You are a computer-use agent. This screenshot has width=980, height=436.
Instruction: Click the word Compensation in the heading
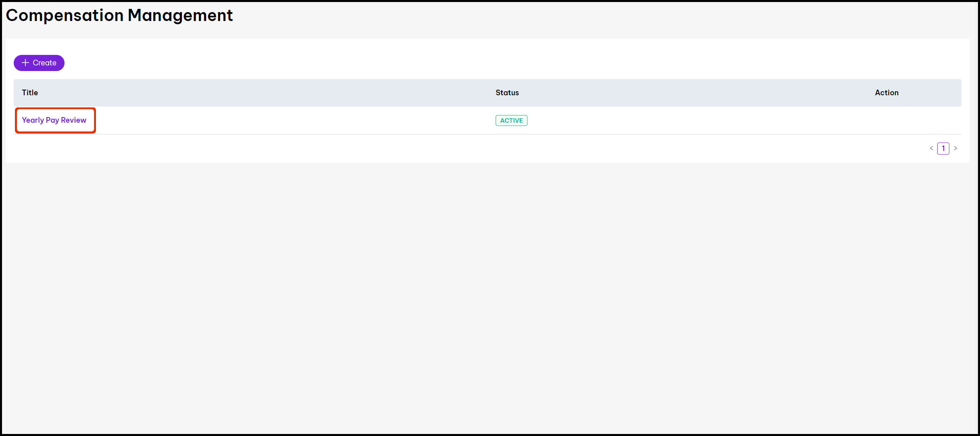(x=65, y=15)
